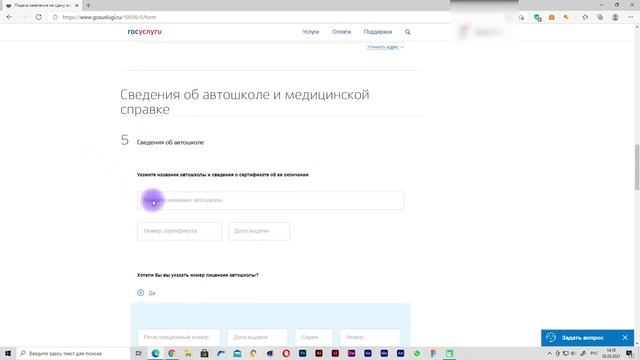This screenshot has width=640, height=360.
Task: Open the Windows notification center icon
Action: pos(629,353)
